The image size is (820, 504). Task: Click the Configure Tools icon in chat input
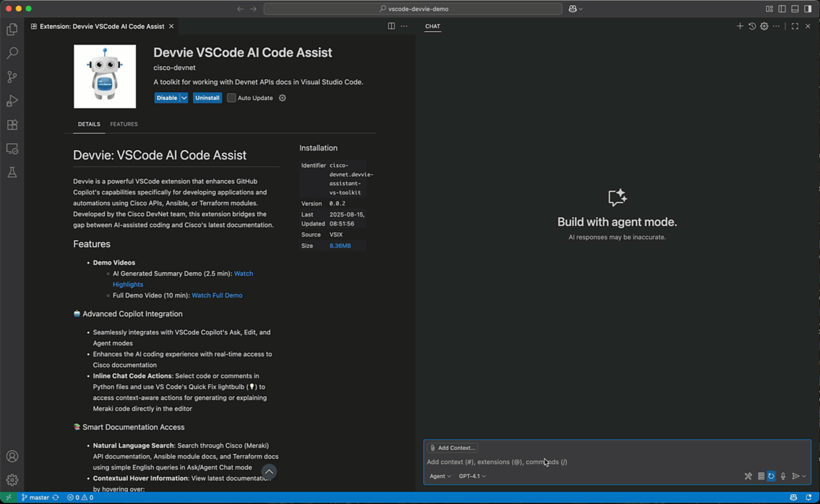(x=748, y=476)
